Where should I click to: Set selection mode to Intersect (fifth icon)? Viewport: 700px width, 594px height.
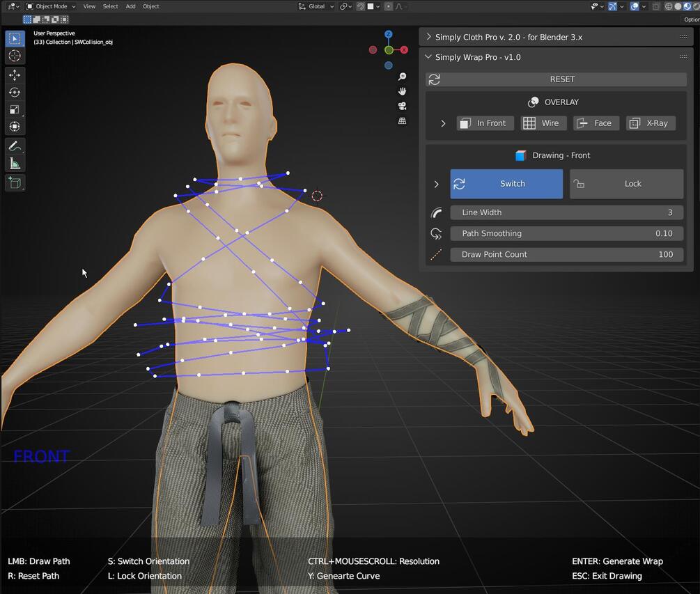coord(65,19)
